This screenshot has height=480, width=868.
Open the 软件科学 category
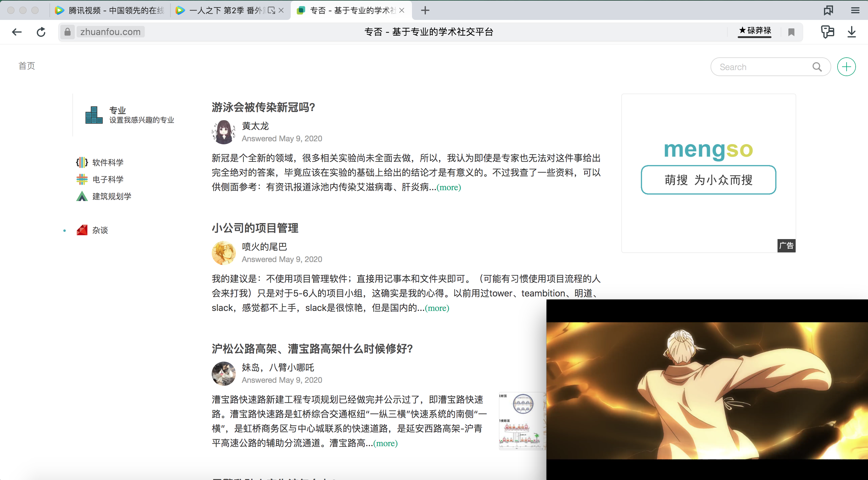pyautogui.click(x=108, y=162)
